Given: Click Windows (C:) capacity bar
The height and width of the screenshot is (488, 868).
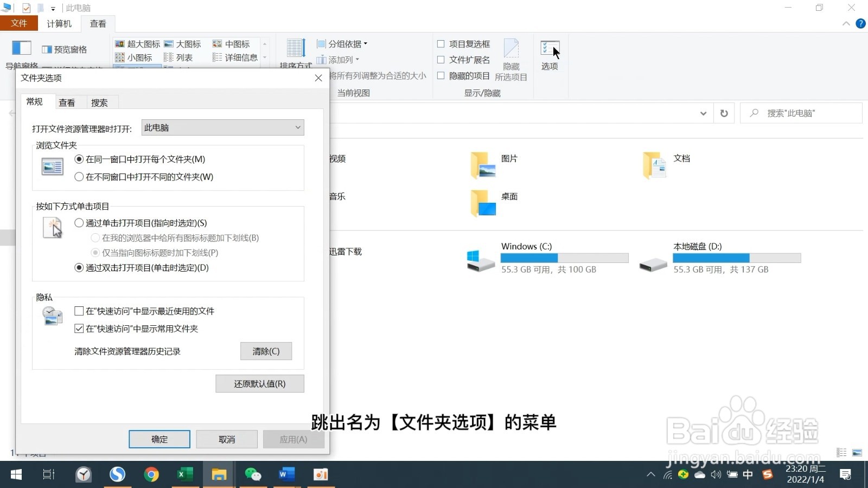Looking at the screenshot, I should coord(565,258).
